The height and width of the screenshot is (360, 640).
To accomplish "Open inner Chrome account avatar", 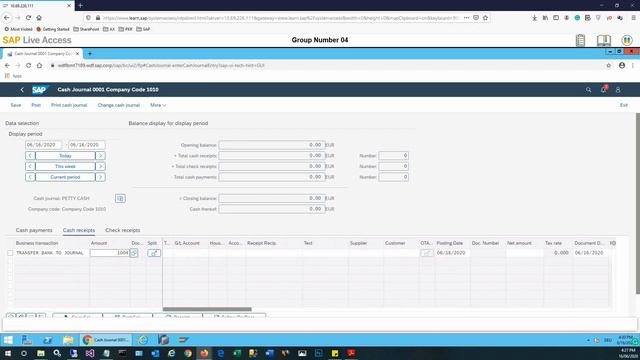I will pyautogui.click(x=622, y=65).
